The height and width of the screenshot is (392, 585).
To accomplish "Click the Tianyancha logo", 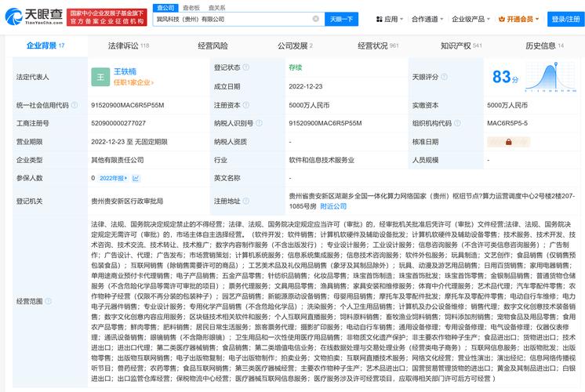I will tap(34, 16).
